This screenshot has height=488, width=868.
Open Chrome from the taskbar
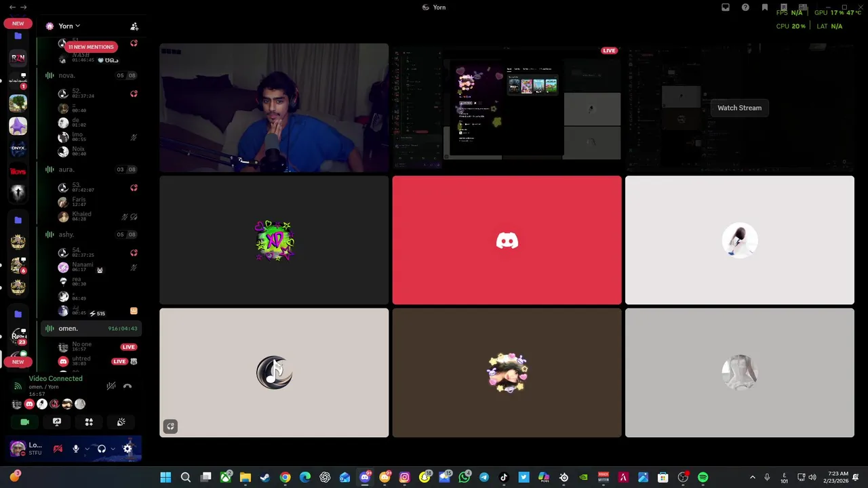pos(285,478)
